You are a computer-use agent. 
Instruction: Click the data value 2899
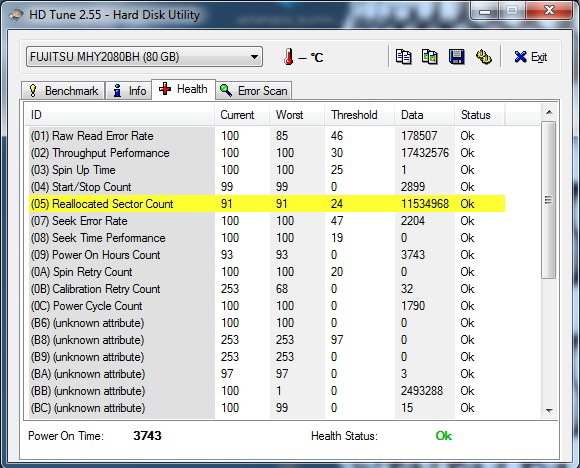coord(413,187)
